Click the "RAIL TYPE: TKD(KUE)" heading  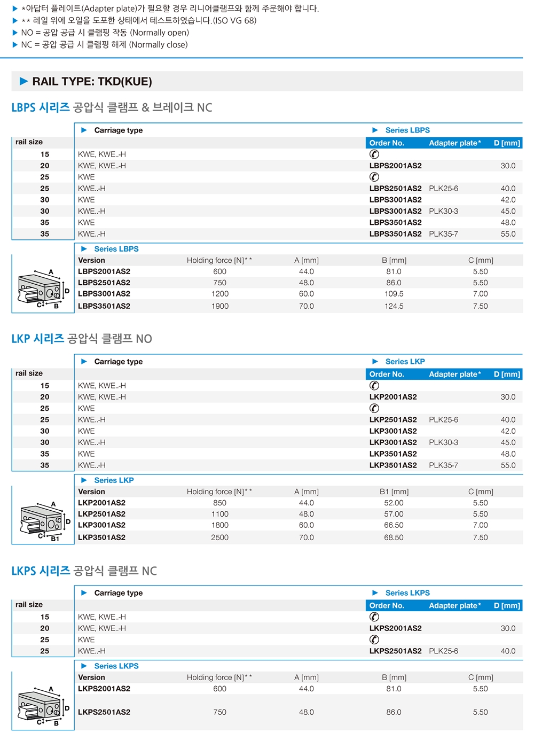tap(92, 81)
